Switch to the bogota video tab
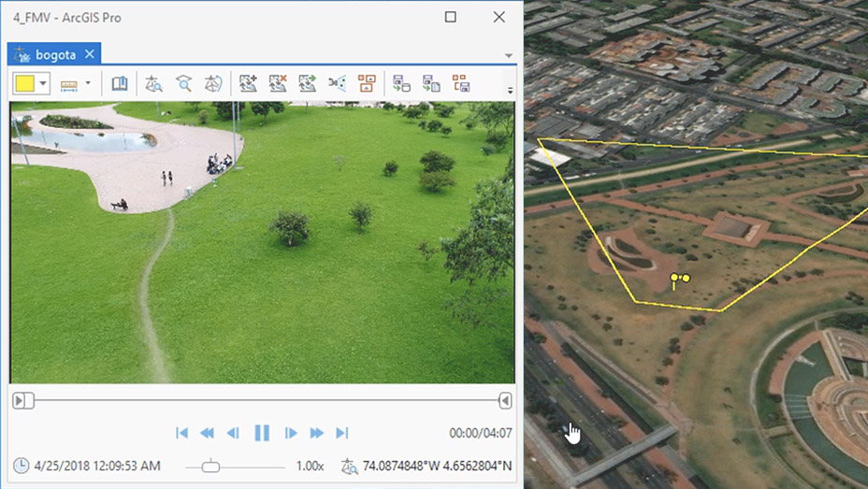 pos(55,55)
